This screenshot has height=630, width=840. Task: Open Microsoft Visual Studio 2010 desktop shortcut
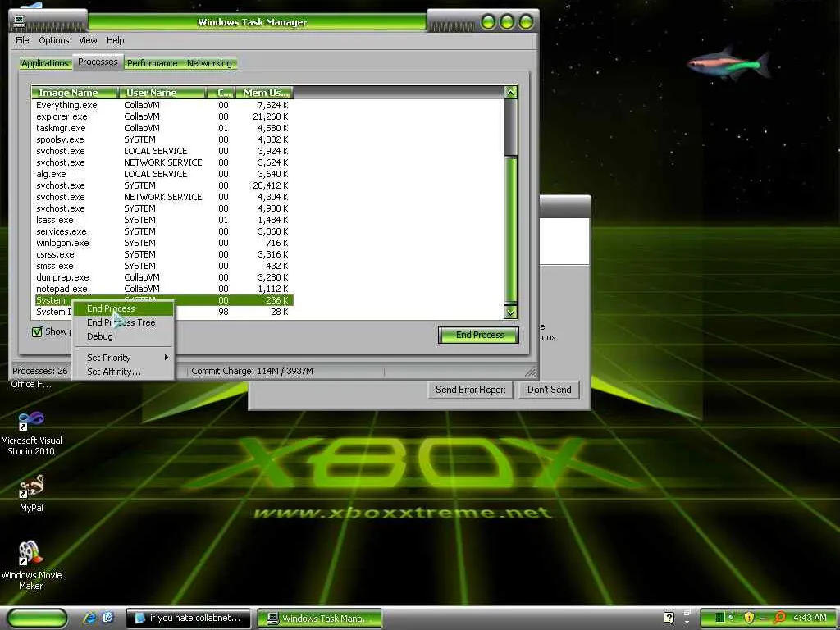pyautogui.click(x=31, y=433)
